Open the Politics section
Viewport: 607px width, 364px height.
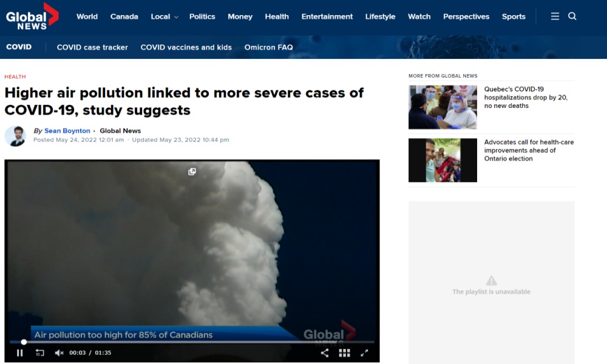(x=202, y=16)
